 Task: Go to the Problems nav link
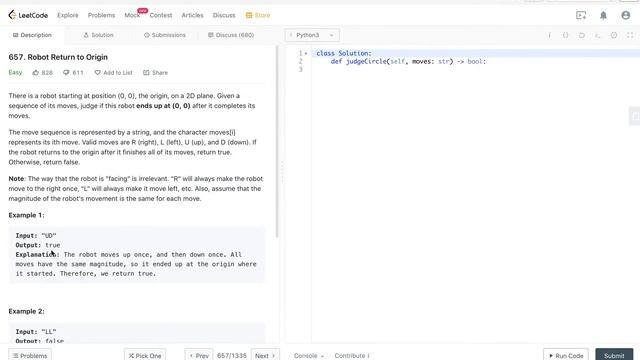click(x=101, y=15)
